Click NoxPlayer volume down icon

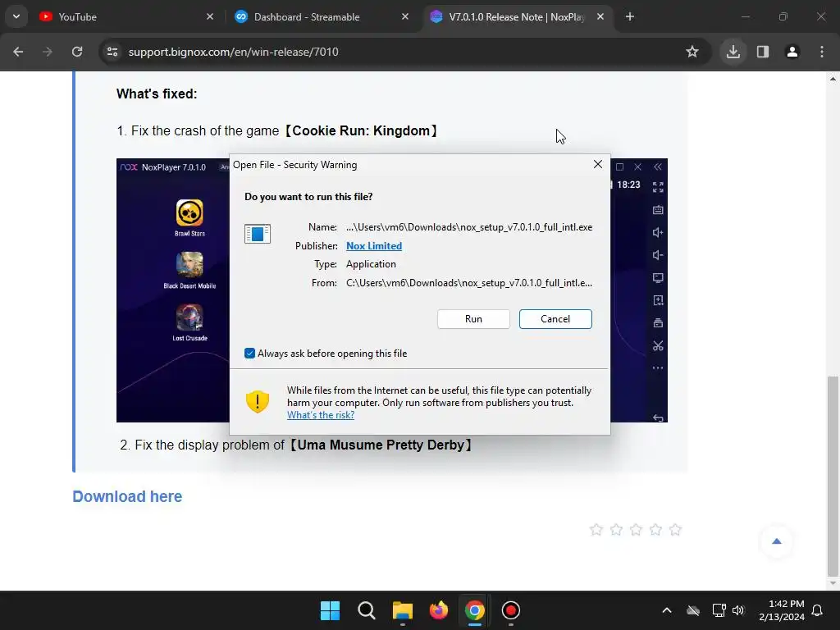coord(658,255)
